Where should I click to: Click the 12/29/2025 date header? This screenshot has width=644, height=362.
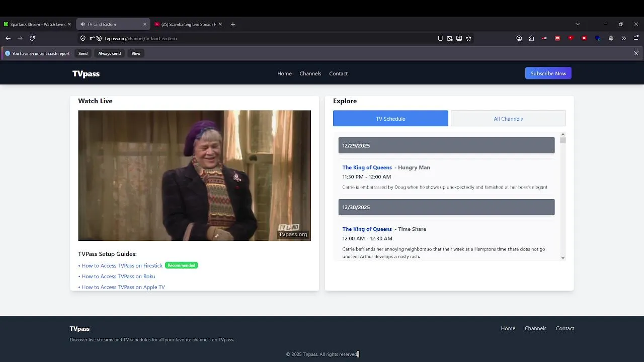point(447,145)
